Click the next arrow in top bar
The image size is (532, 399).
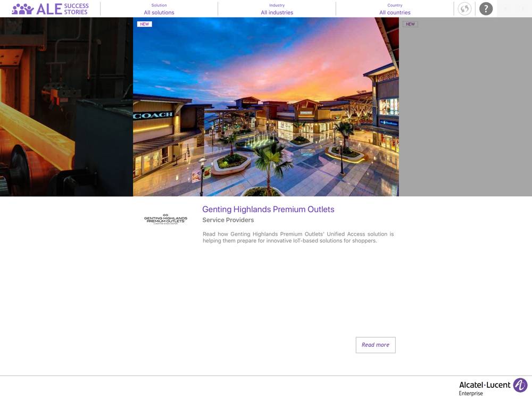pyautogui.click(x=523, y=9)
